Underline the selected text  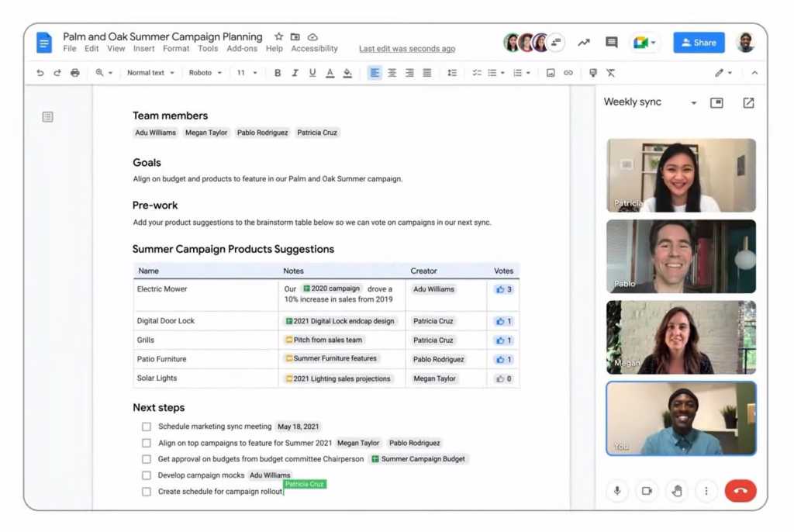(x=312, y=73)
